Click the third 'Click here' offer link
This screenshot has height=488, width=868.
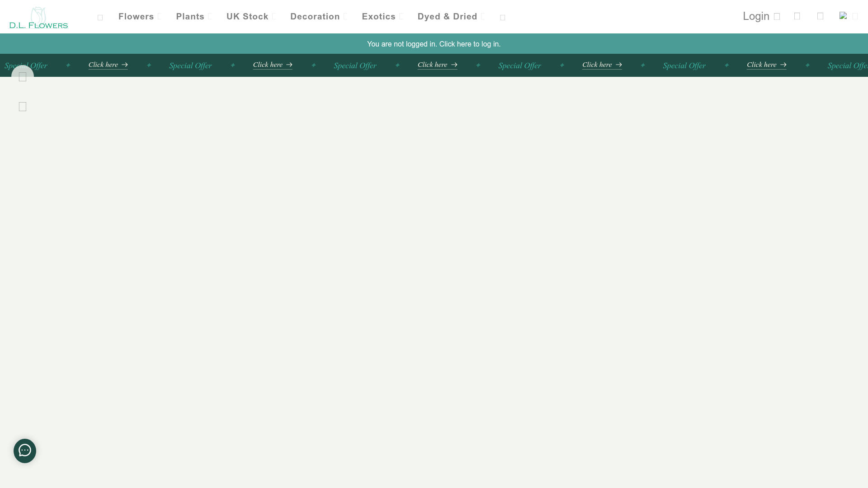point(437,65)
